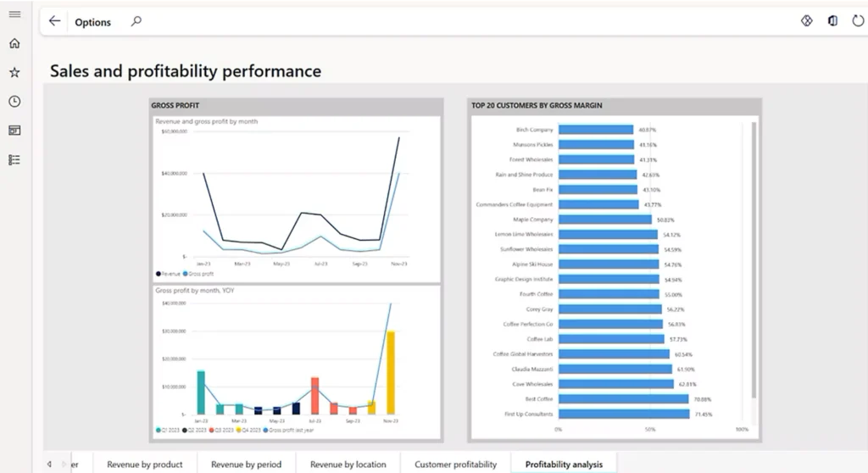Open the Options menu
Image resolution: width=868 pixels, height=473 pixels.
(92, 22)
